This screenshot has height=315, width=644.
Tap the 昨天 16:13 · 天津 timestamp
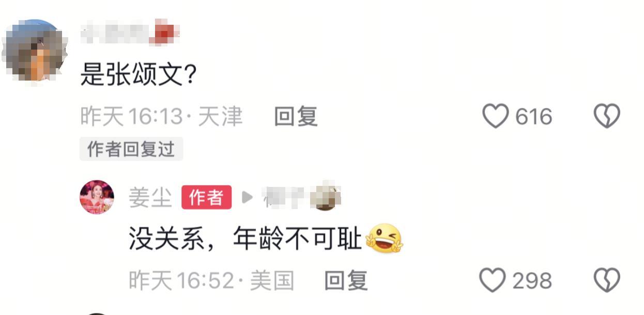[x=161, y=117]
